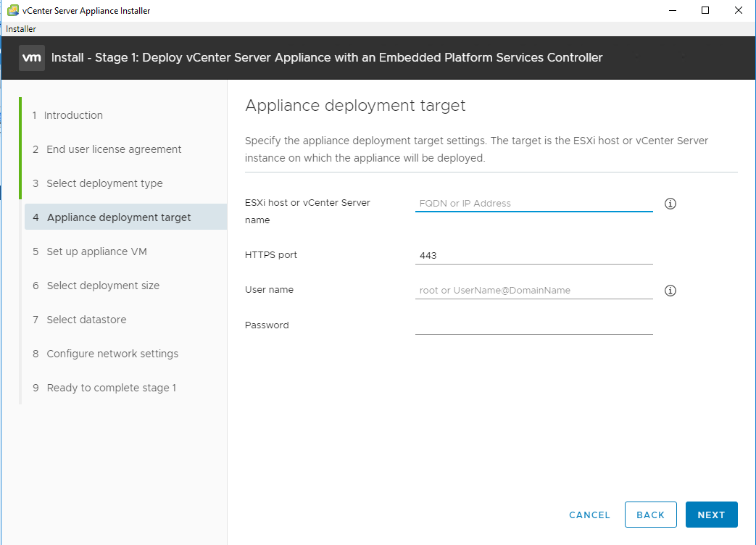Click the vCenter installer title bar icon
The width and height of the screenshot is (756, 545).
(x=12, y=10)
